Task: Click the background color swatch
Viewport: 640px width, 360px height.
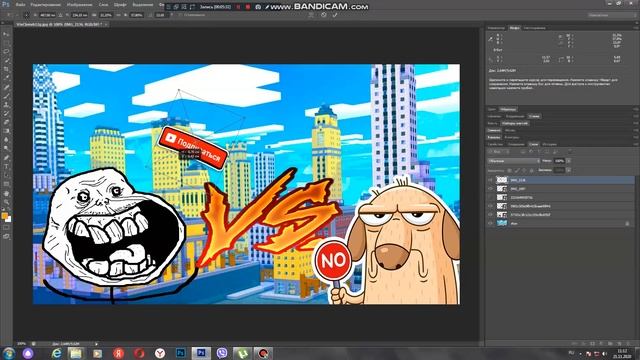Action: pyautogui.click(x=9, y=219)
